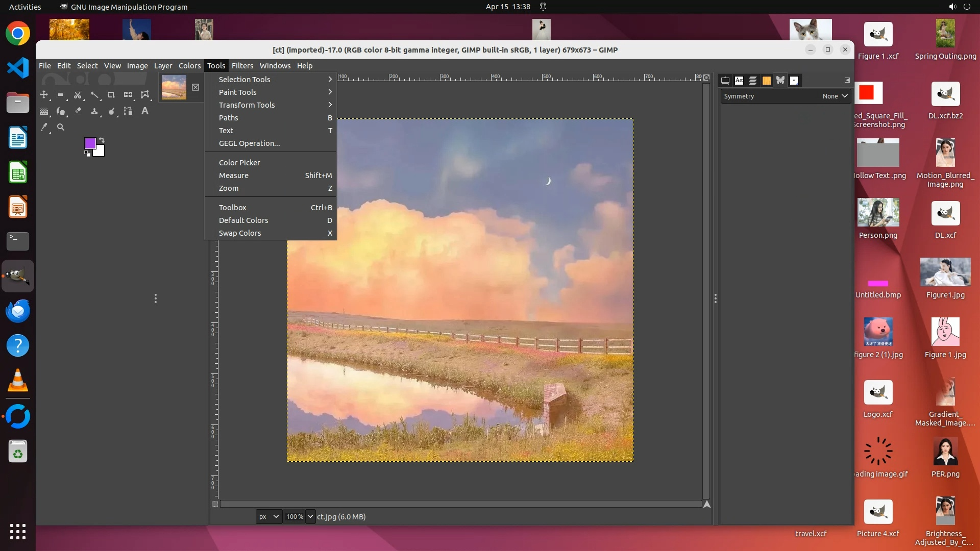Swap foreground and background colors arrow

(x=102, y=140)
